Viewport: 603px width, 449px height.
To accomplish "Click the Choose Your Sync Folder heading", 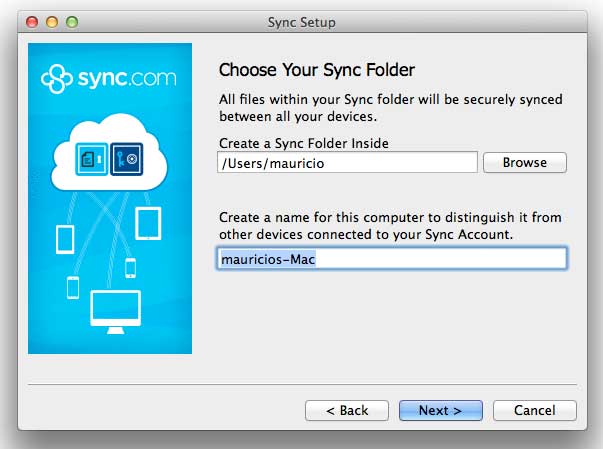I will [317, 70].
